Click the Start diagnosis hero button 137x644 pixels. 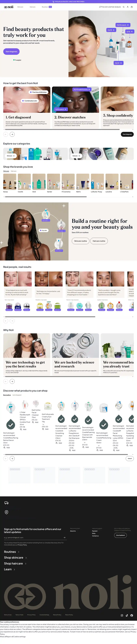coord(11,52)
